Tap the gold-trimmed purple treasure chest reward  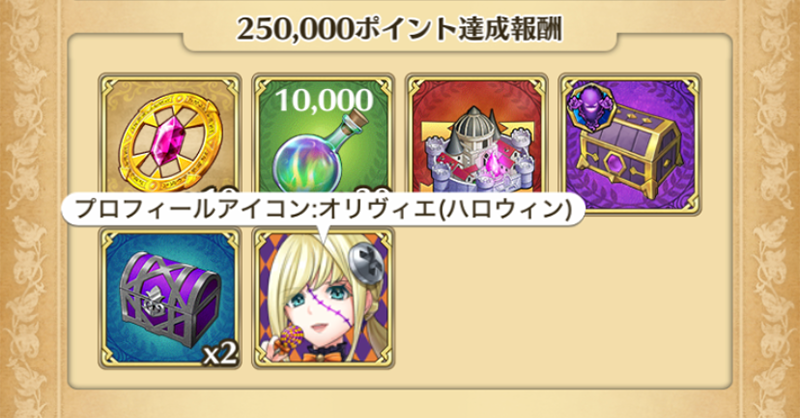[630, 144]
